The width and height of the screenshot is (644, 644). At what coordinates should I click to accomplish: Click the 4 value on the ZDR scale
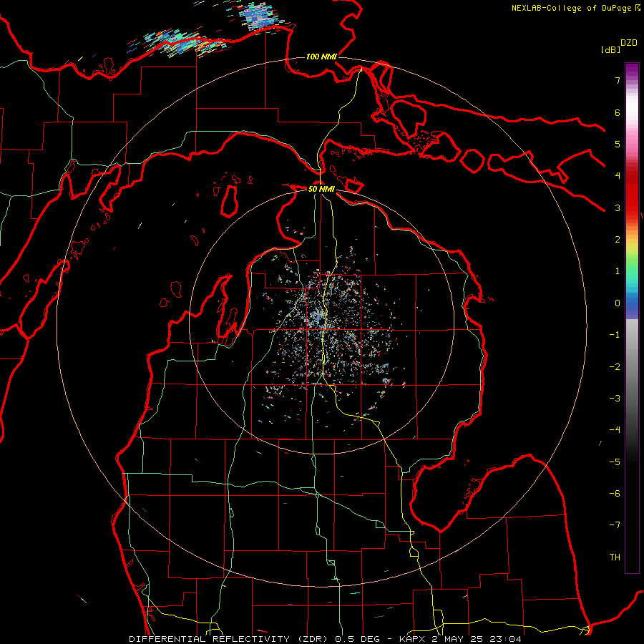click(618, 176)
